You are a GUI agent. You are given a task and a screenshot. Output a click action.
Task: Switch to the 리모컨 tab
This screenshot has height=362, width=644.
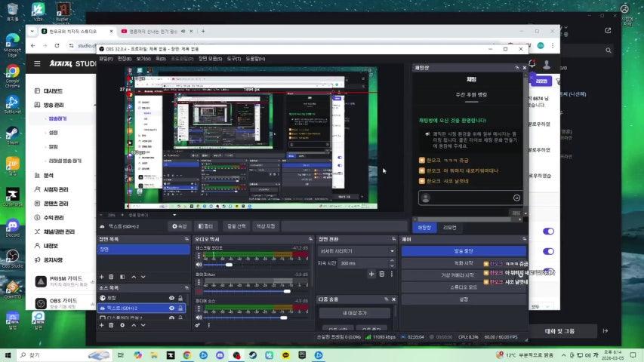coord(450,227)
